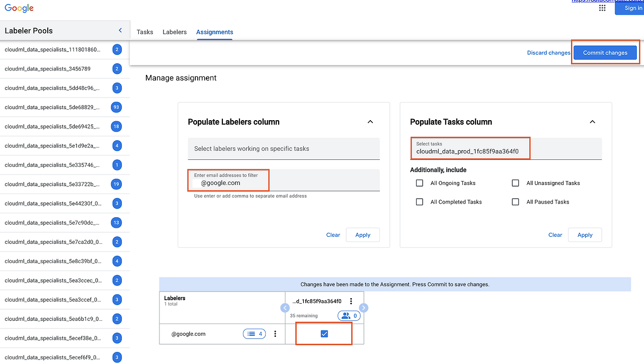The height and width of the screenshot is (364, 644).
Task: Click the Commit changes button
Action: click(605, 53)
